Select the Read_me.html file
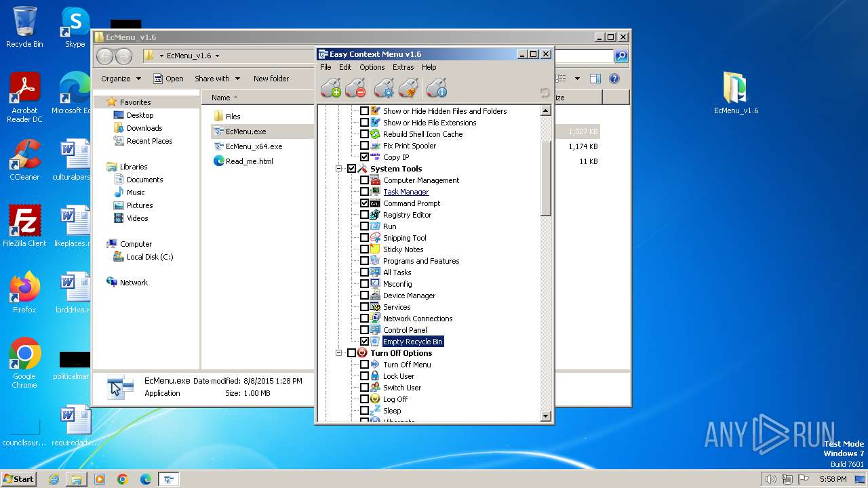This screenshot has width=868, height=488. [249, 161]
